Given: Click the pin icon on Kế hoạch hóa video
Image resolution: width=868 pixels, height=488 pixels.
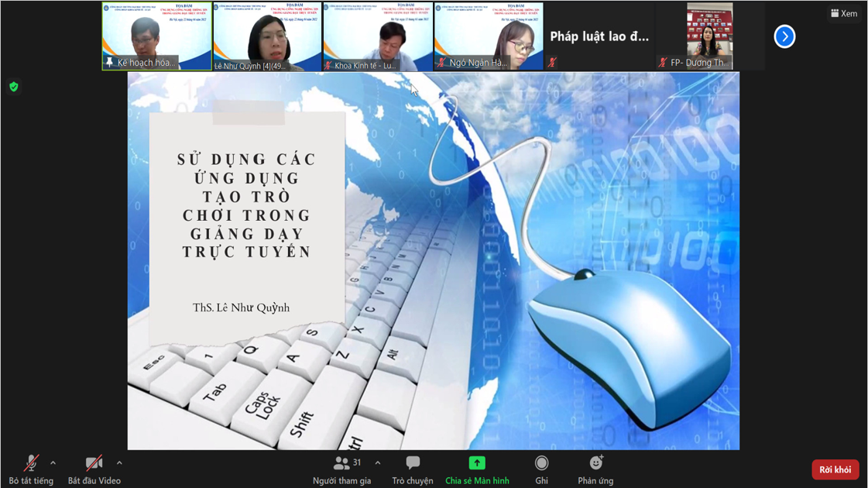Looking at the screenshot, I should (110, 63).
